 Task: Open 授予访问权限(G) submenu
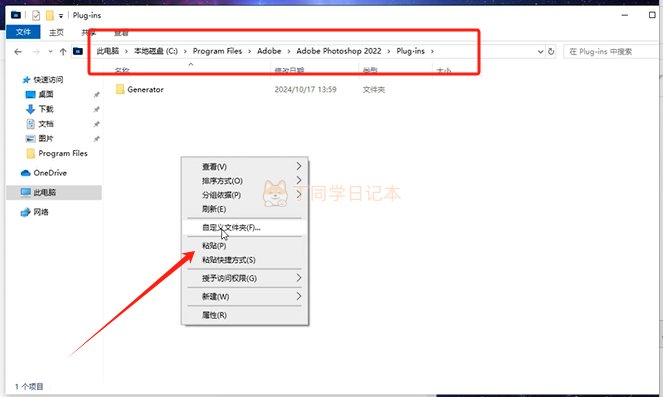(245, 278)
